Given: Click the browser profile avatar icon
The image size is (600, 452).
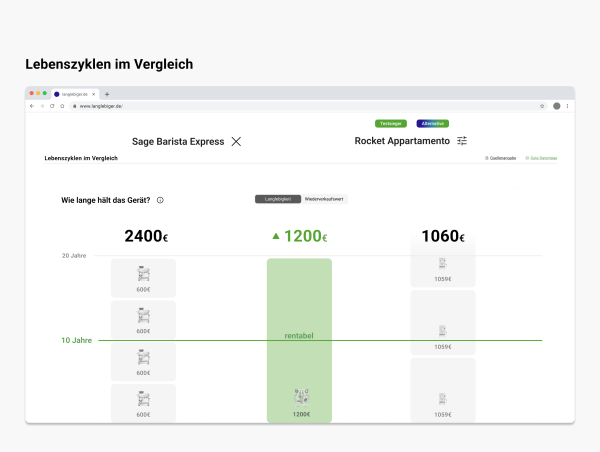Looking at the screenshot, I should 556,105.
